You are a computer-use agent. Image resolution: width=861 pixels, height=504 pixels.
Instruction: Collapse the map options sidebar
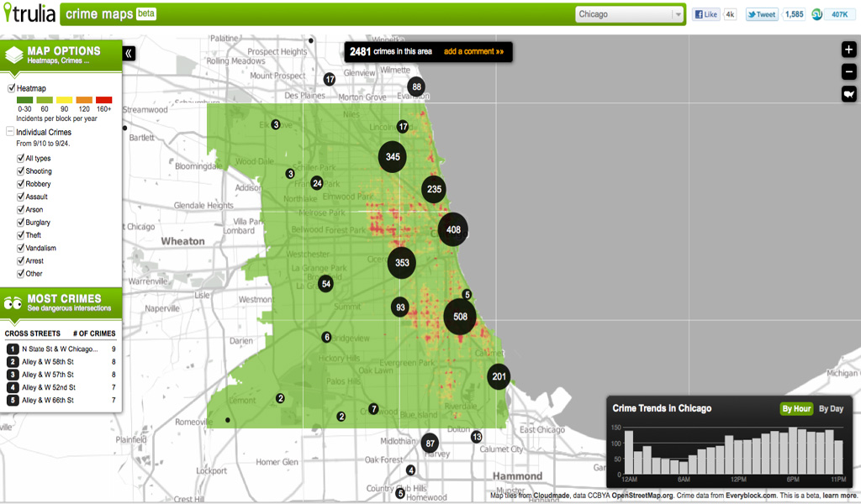click(129, 53)
